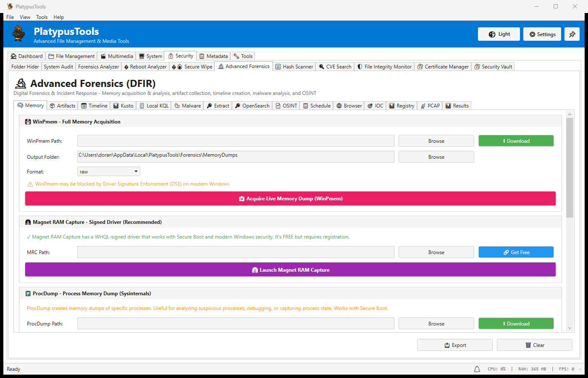Click the PlatypusTools platypus logo
Viewport: 588px width, 378px height.
point(18,34)
